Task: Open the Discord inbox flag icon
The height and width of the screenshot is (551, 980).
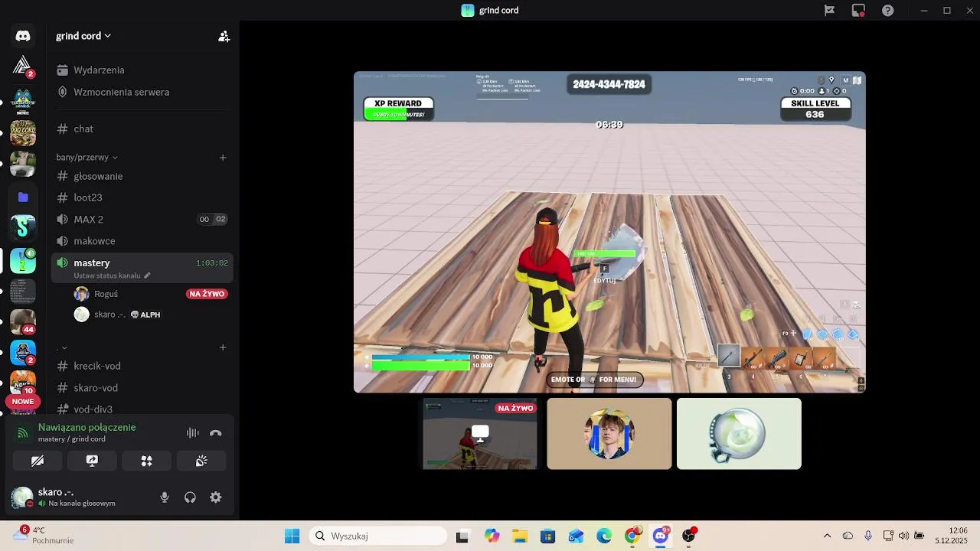Action: (x=829, y=11)
